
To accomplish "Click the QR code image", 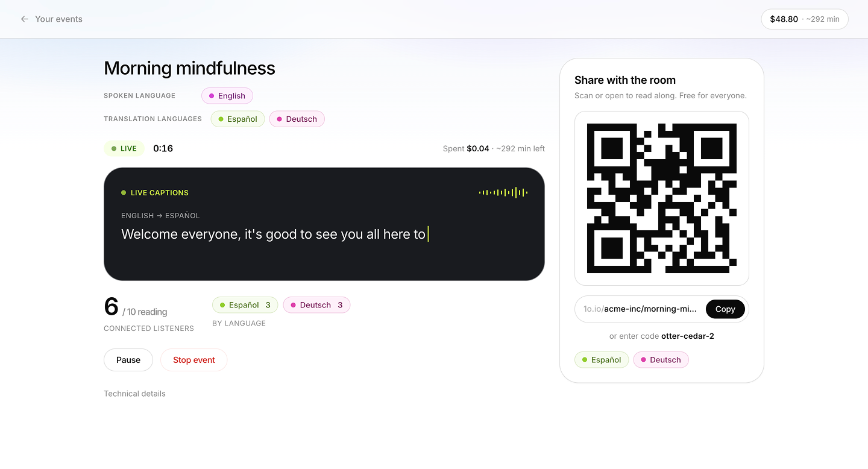I will 662,198.
